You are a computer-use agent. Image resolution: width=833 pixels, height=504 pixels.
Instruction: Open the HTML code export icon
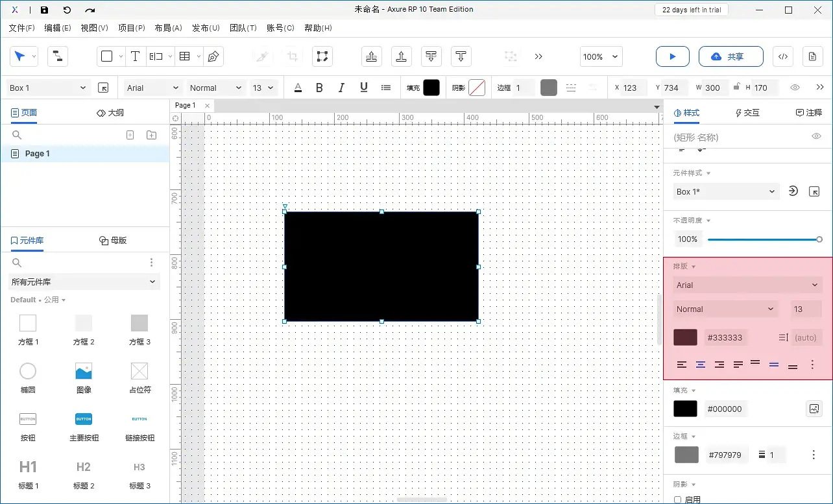point(782,56)
